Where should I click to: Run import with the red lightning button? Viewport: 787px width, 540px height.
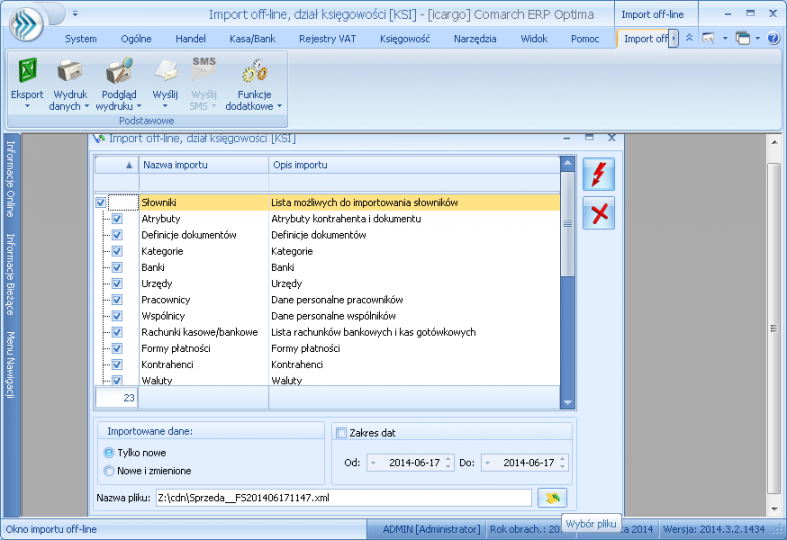coord(598,174)
